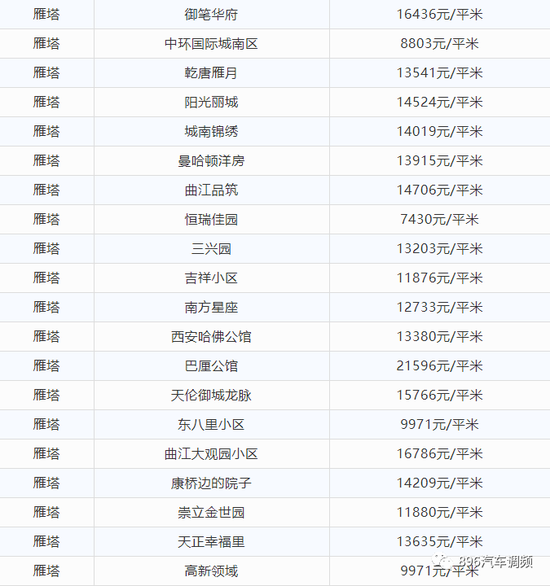Click 9971元/平米 in 东八里小区 row

tap(439, 424)
